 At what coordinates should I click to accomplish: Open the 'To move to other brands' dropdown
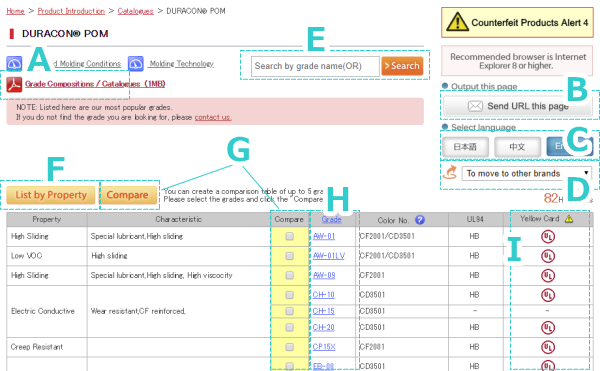tap(527, 173)
